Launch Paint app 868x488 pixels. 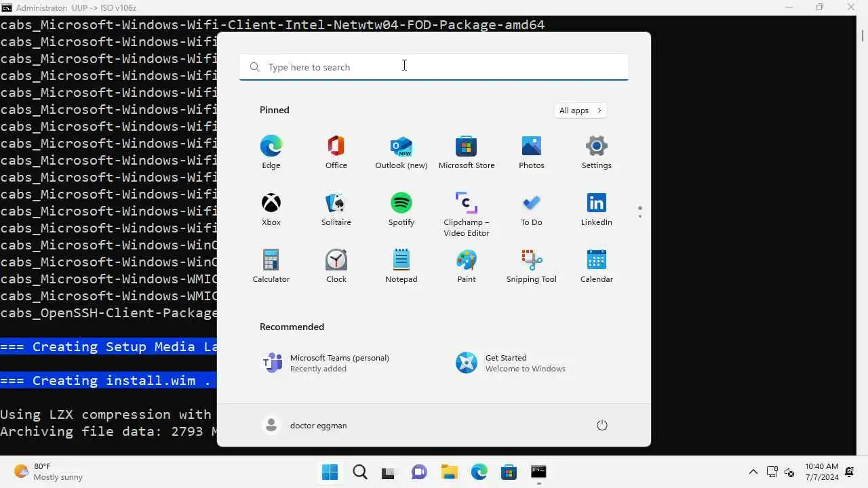466,266
